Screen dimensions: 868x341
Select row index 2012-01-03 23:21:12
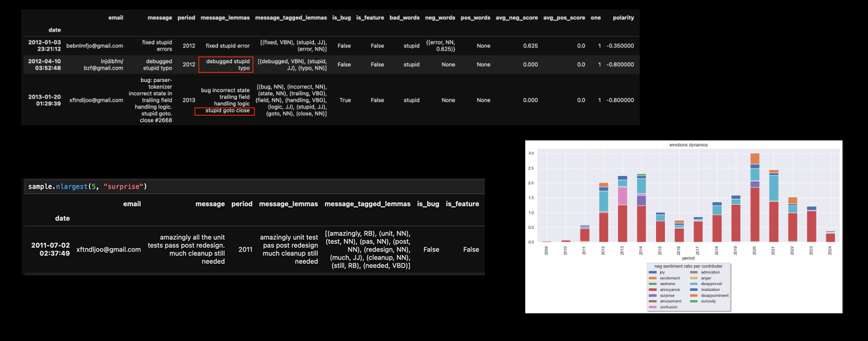point(44,45)
